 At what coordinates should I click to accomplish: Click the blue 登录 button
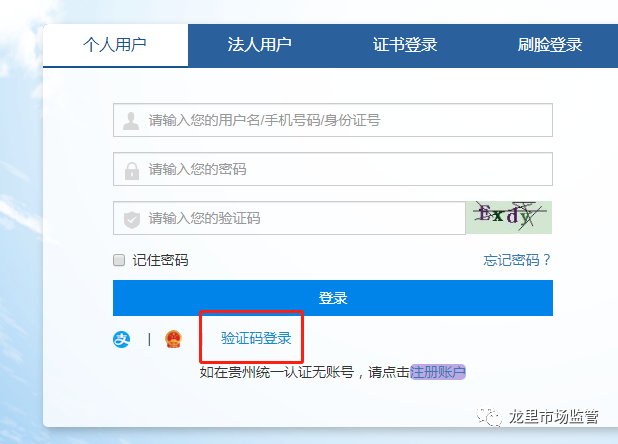coord(333,298)
